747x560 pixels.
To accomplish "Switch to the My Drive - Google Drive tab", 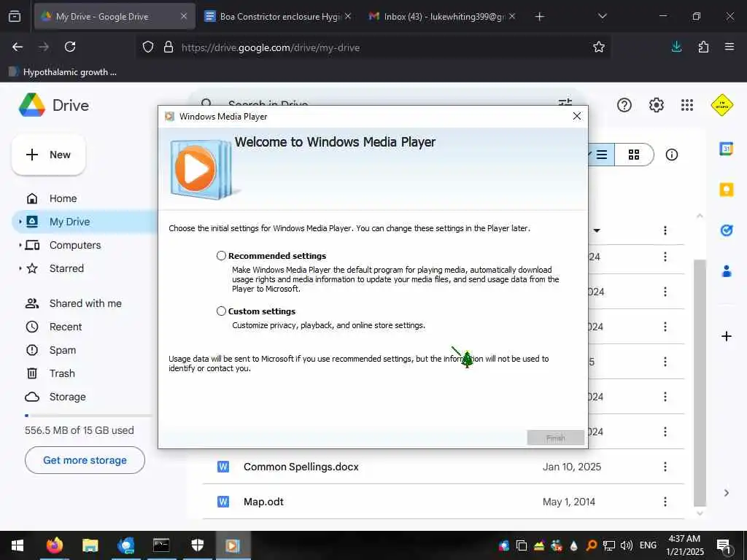I will [x=115, y=16].
